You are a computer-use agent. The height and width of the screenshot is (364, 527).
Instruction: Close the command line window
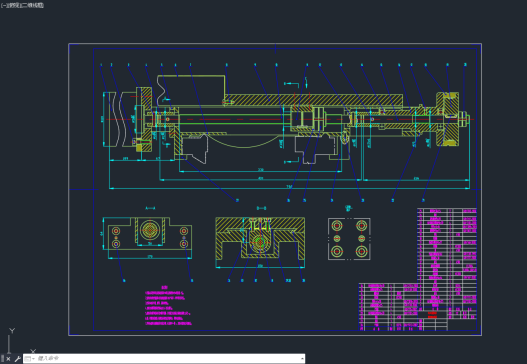[8, 359]
